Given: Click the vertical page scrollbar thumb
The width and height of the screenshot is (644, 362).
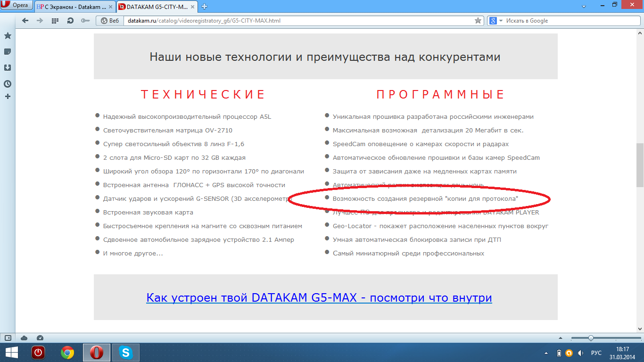Looking at the screenshot, I should pos(640,165).
